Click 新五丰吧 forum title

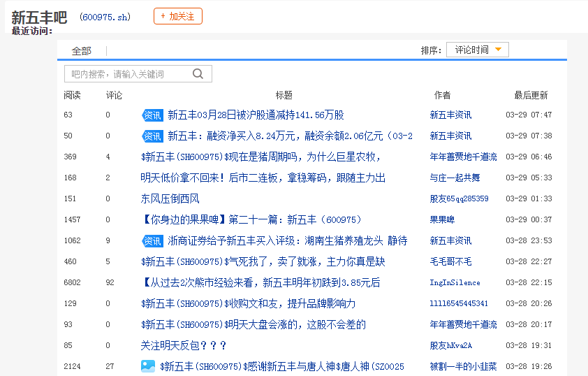(x=39, y=17)
